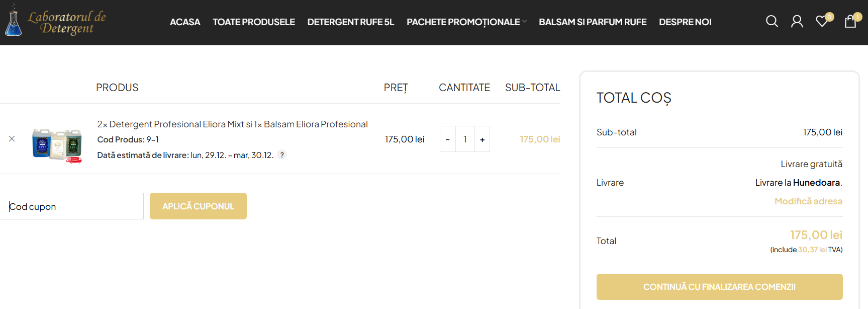
Task: Open the Acasa menu item
Action: tap(184, 22)
